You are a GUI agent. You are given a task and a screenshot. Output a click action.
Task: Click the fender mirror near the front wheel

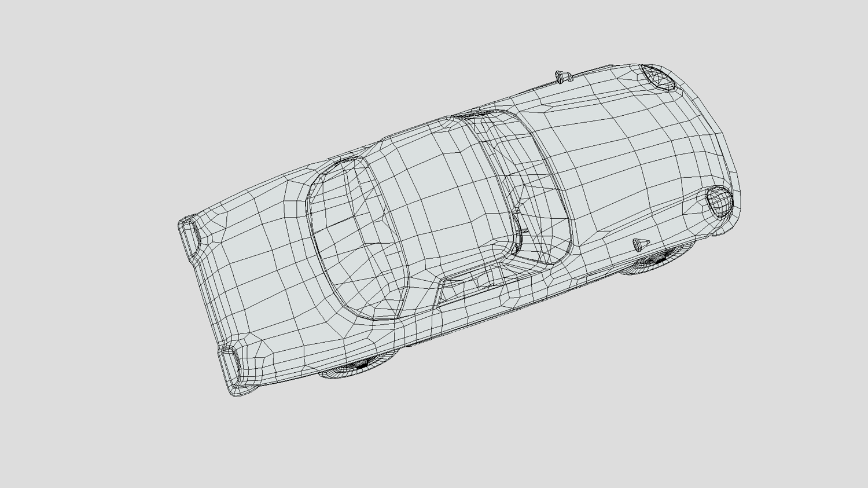[641, 244]
